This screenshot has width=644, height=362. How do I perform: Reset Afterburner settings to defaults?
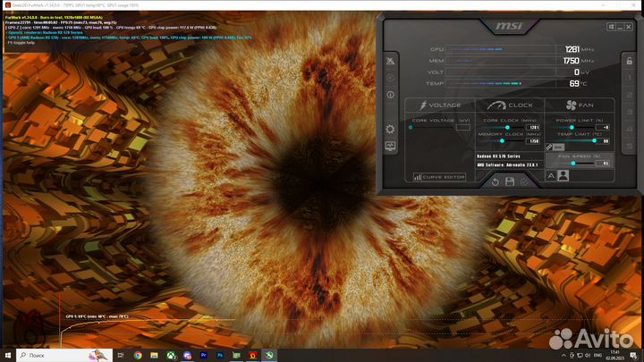click(x=494, y=182)
